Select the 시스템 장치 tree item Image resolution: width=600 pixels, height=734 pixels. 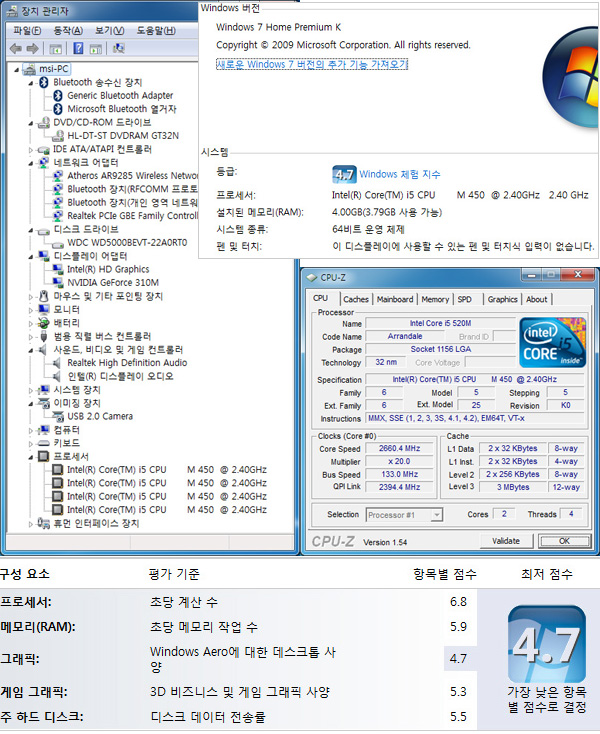tap(77, 390)
